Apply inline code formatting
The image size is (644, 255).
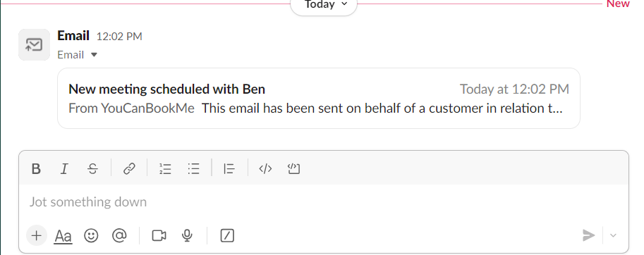click(265, 168)
